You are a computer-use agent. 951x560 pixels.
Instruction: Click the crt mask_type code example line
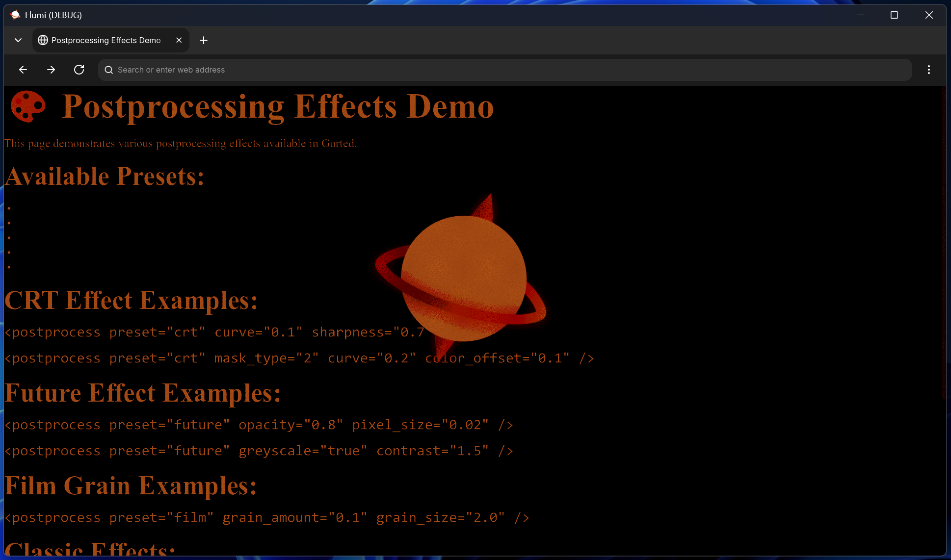pos(299,358)
